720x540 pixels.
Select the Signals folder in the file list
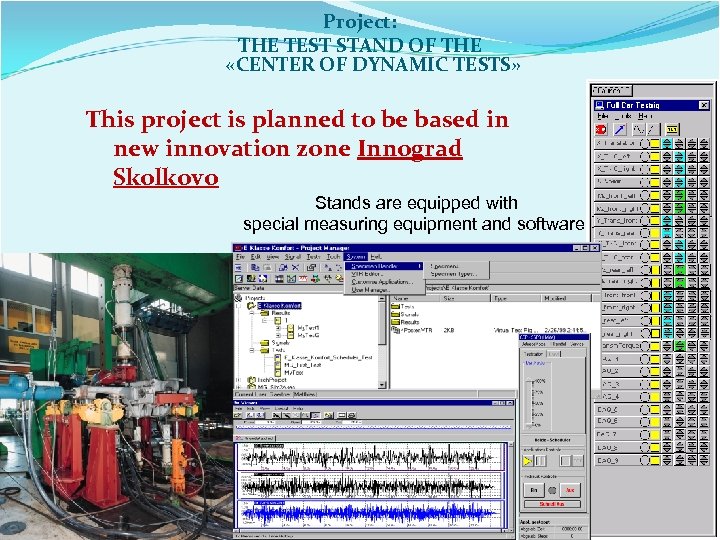(405, 315)
